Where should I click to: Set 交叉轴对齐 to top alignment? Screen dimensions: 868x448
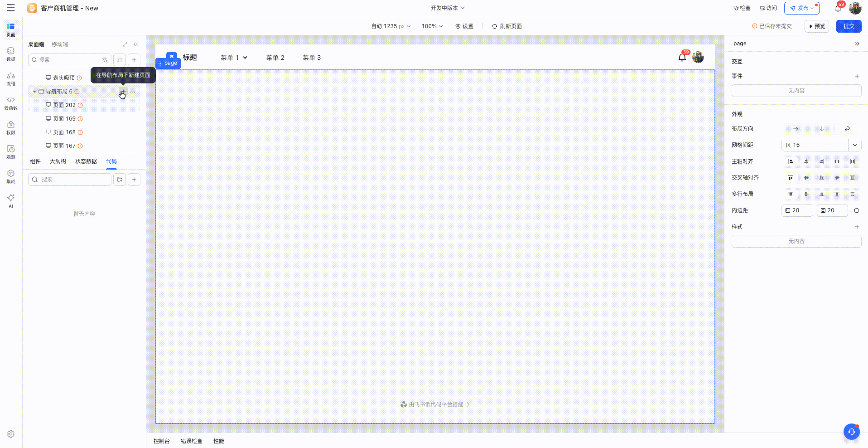791,178
